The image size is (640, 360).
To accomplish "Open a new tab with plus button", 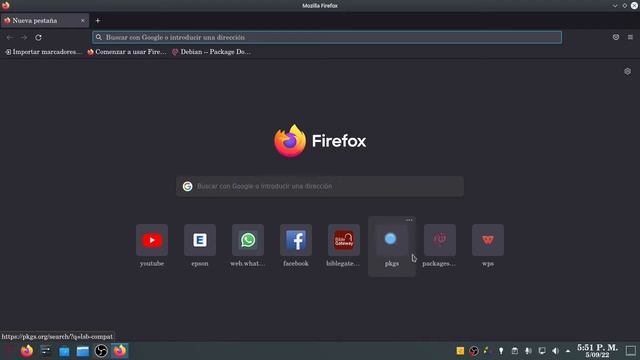I will [98, 20].
